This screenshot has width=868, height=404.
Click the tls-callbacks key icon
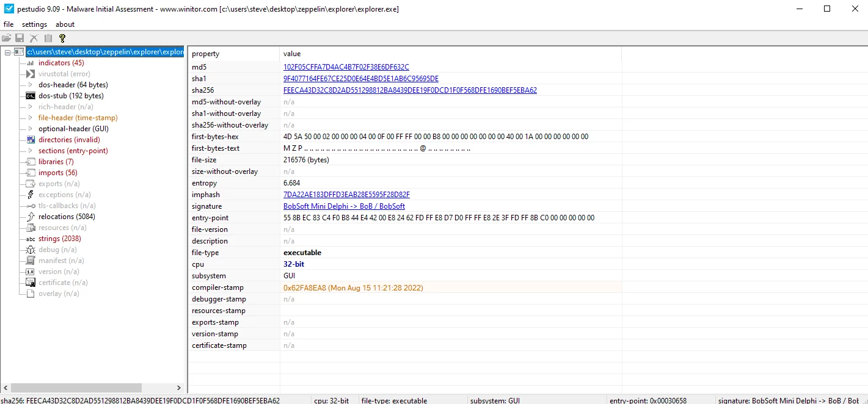tap(31, 206)
